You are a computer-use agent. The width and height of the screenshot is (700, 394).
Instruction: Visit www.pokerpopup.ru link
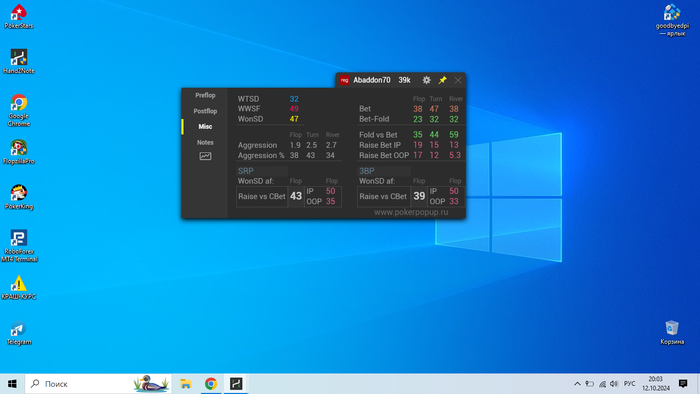click(411, 212)
